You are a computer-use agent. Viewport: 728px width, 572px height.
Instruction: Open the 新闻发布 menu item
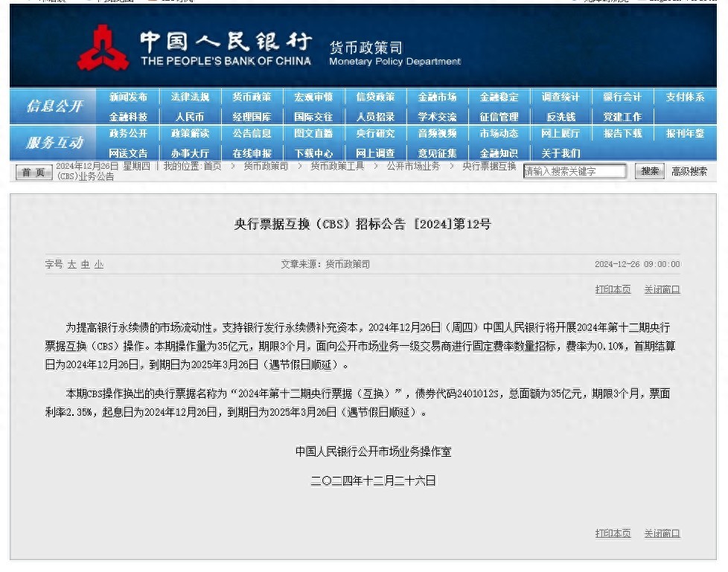click(x=128, y=97)
